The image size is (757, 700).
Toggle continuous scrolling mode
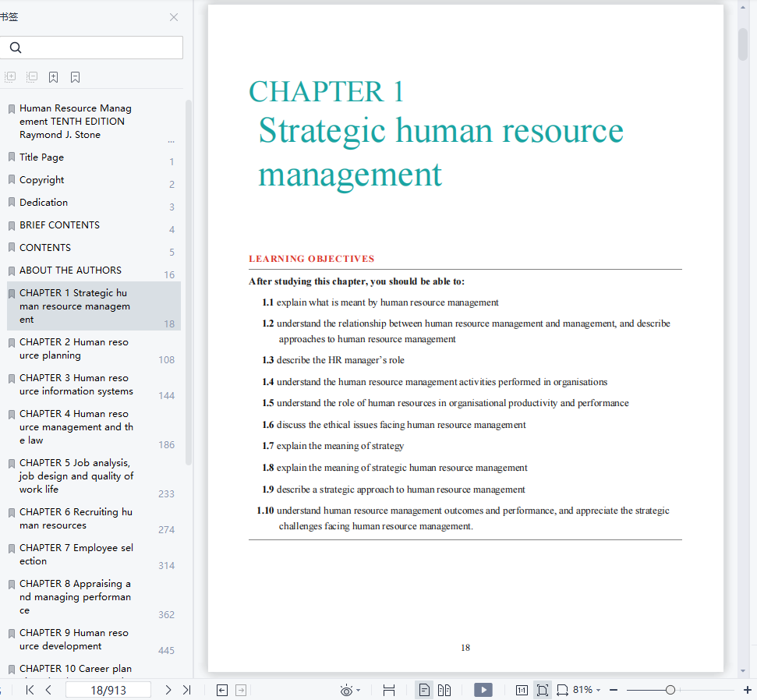click(x=389, y=691)
